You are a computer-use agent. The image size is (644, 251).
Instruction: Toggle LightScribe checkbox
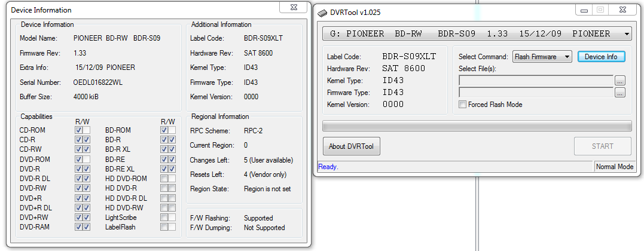(x=164, y=218)
